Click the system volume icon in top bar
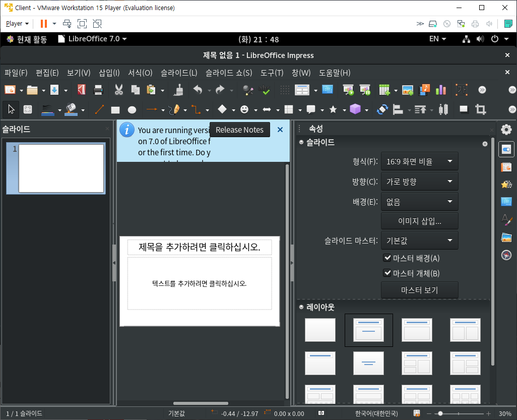The image size is (517, 420). [x=480, y=39]
